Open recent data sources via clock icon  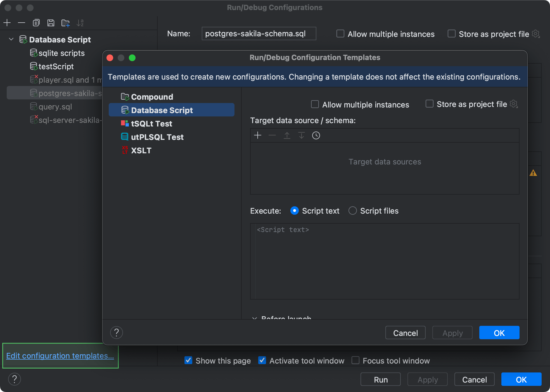(x=316, y=135)
